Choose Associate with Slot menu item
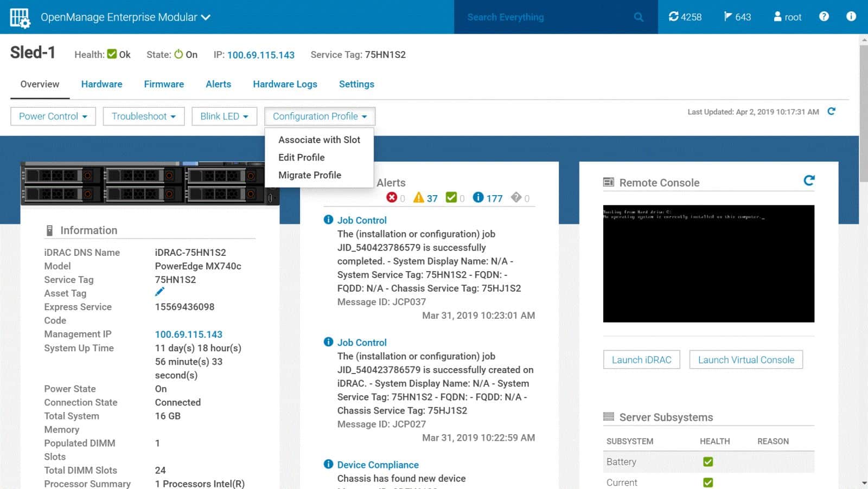Viewport: 868px width, 489px height. (x=319, y=140)
